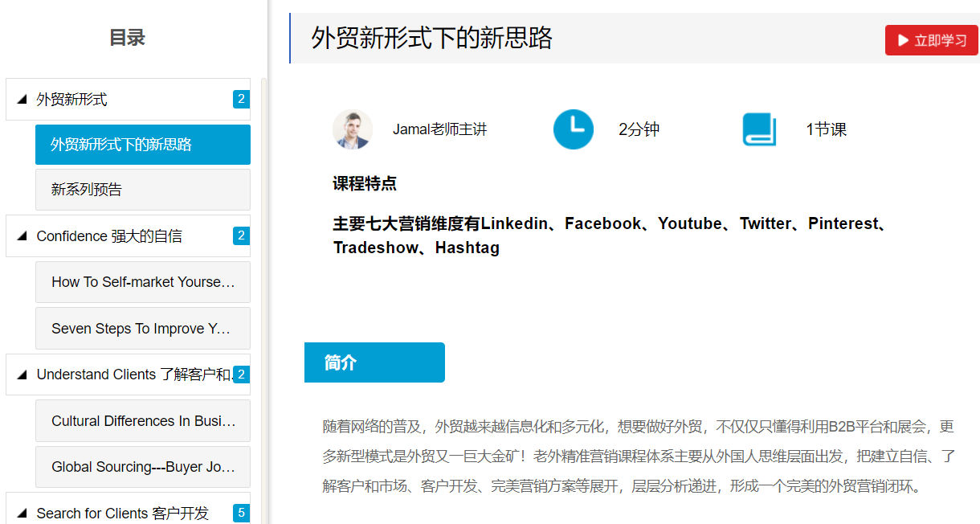Click the play icon inside 立即学习 button
The width and height of the screenshot is (980, 524).
pyautogui.click(x=903, y=40)
